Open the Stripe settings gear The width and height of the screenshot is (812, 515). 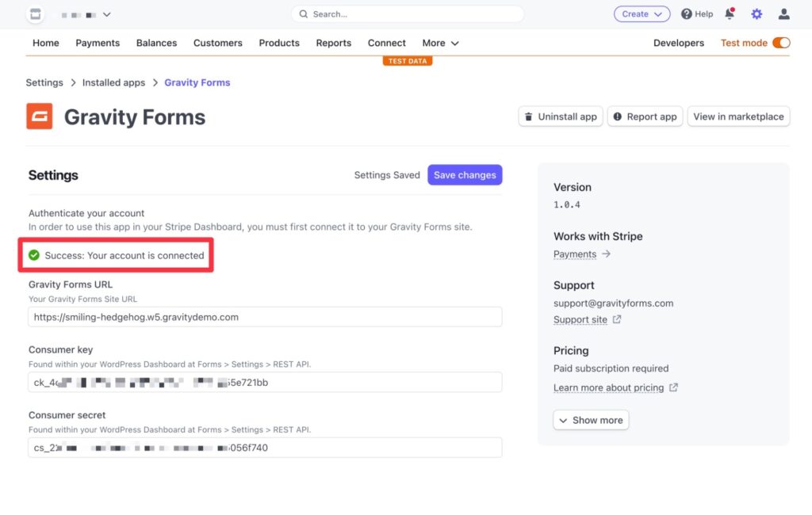tap(756, 13)
